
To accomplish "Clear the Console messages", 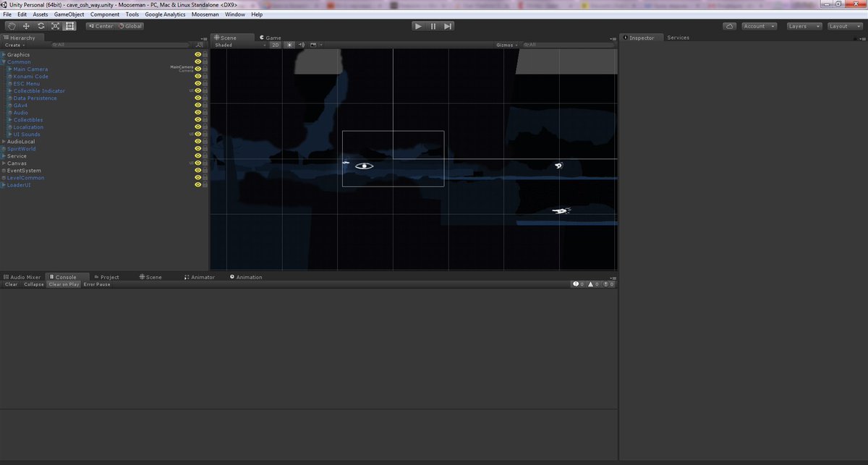I will 12,284.
